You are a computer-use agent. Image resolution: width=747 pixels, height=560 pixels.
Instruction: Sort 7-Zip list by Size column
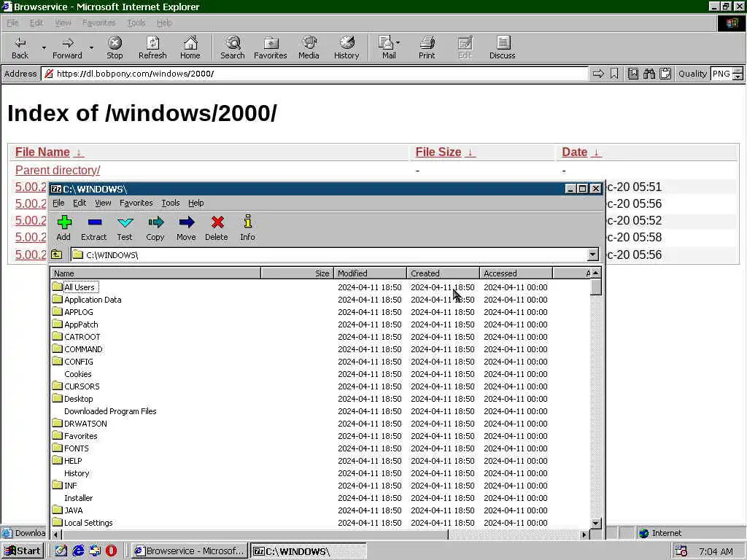[x=298, y=273]
